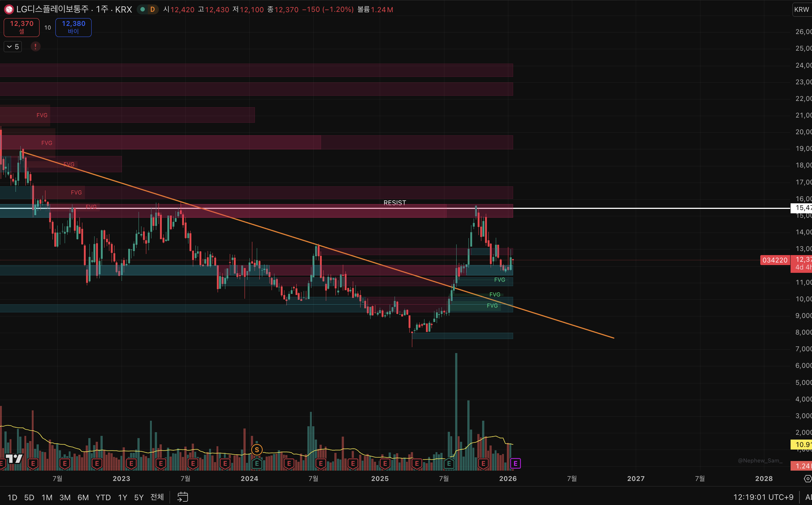Toggle the green market status dot
The image size is (812, 505).
(x=142, y=10)
